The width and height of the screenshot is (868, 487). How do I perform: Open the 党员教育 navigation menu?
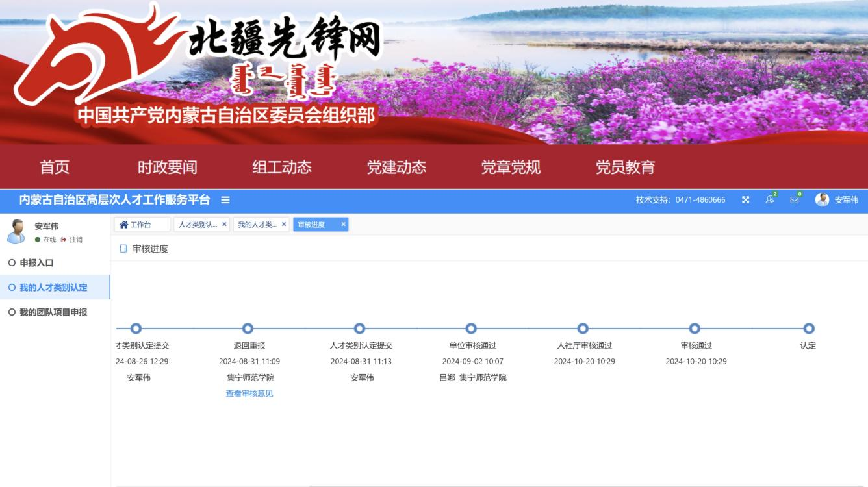(626, 168)
